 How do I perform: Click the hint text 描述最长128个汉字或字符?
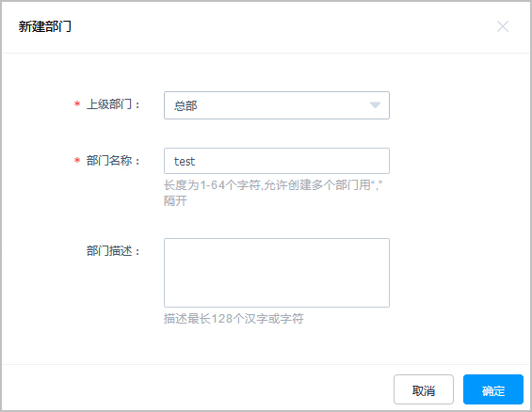coord(234,319)
